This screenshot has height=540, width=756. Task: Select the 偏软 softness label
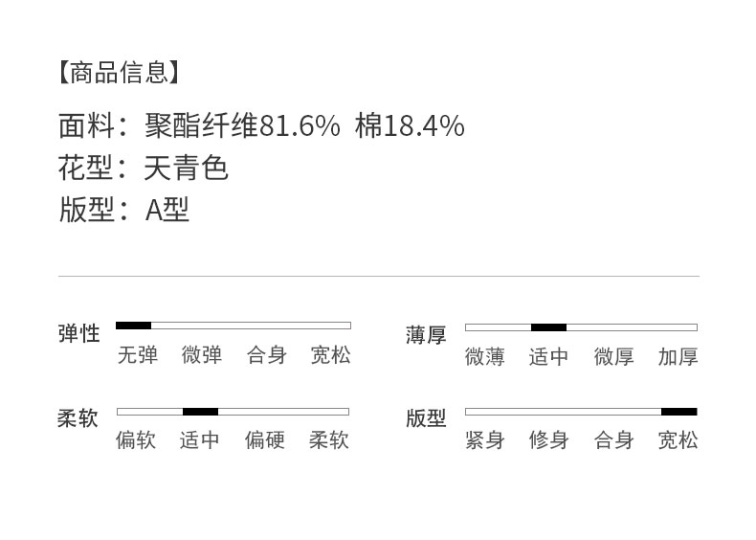[x=136, y=440]
